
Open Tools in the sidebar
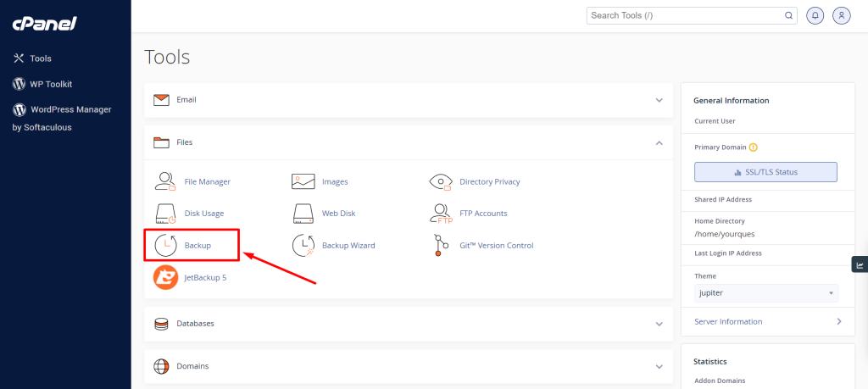(x=41, y=58)
